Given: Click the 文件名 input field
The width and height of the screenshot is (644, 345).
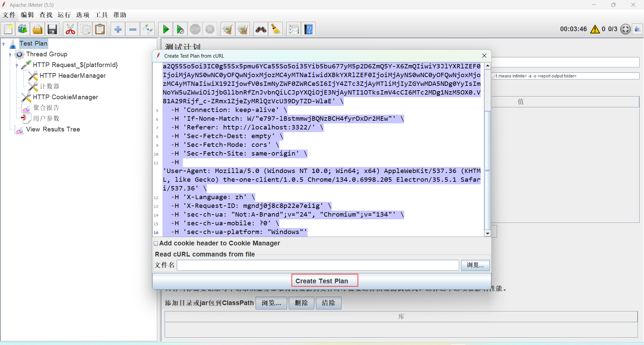Looking at the screenshot, I should point(318,265).
